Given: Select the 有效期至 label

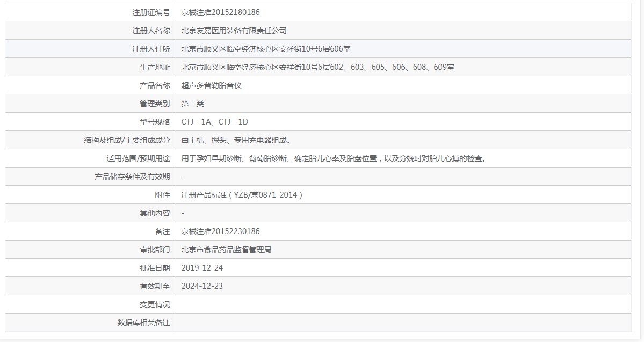Looking at the screenshot, I should pos(155,286).
